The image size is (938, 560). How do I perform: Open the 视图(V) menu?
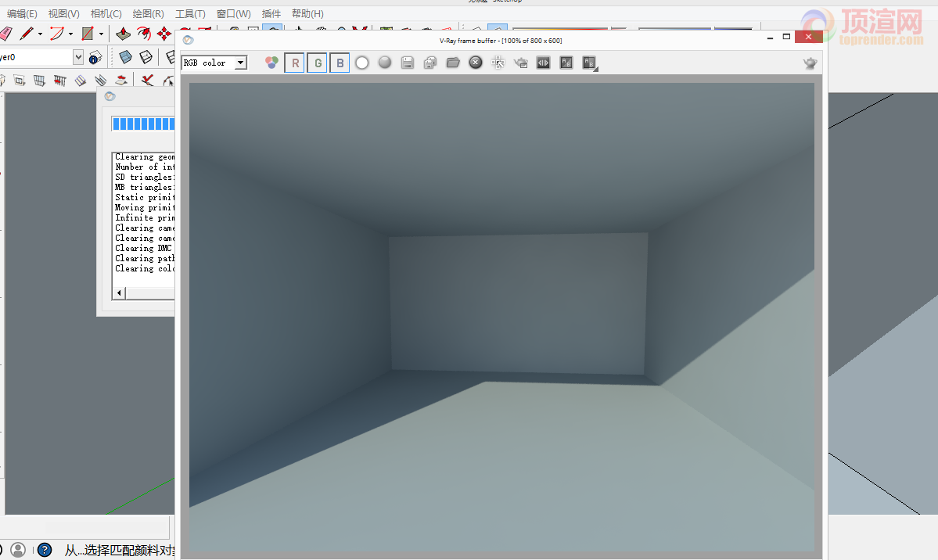point(64,14)
